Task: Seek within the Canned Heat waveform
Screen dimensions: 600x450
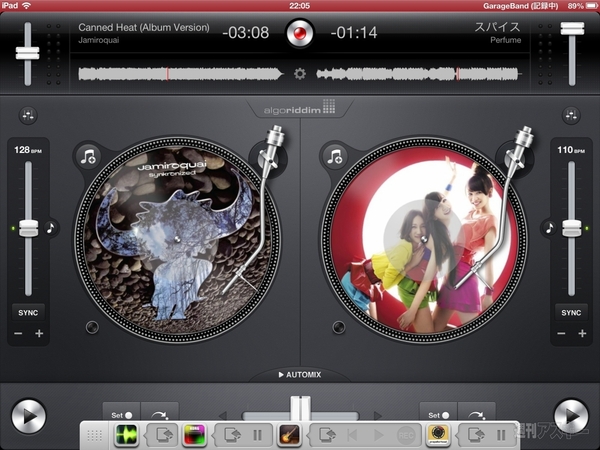Action: coord(180,73)
